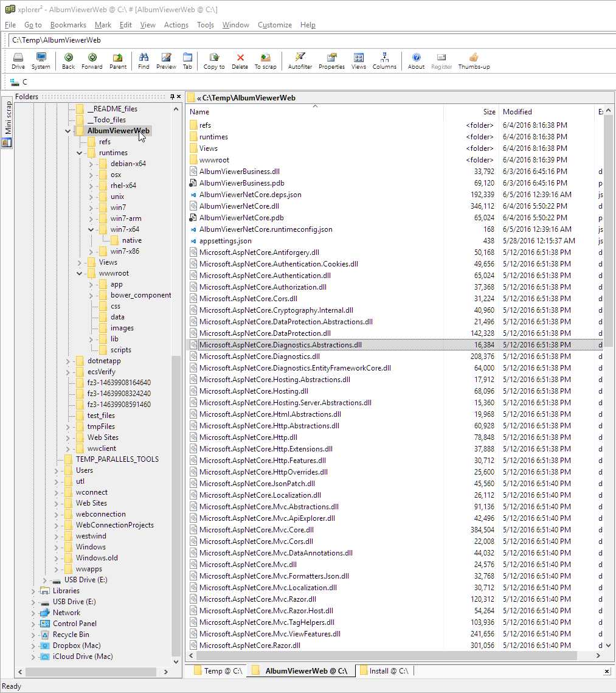Go Back using toolbar arrow
Viewport: 616px width, 693px height.
69,61
